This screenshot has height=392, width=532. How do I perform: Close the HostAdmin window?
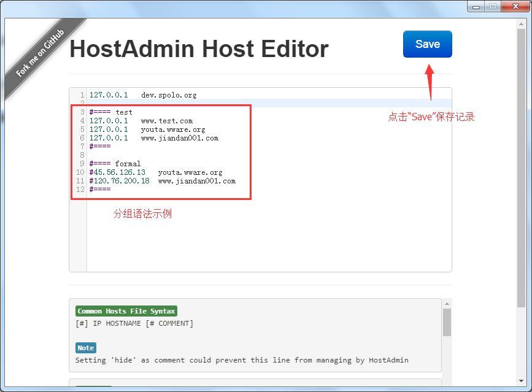coord(515,7)
